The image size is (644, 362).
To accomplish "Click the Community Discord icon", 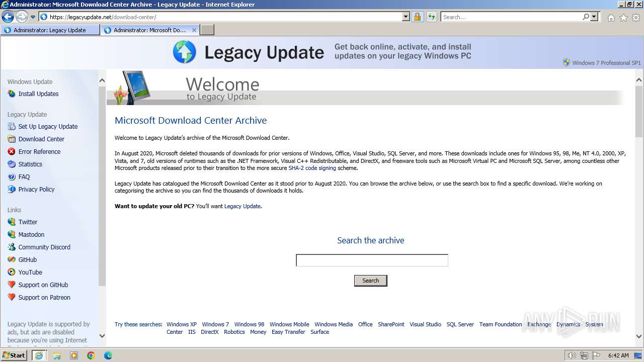I will click(x=12, y=247).
